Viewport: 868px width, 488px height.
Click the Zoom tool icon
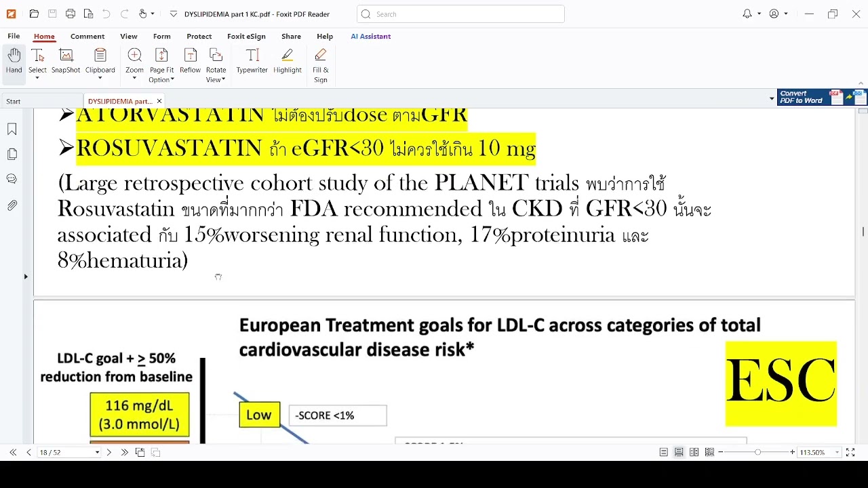click(134, 56)
